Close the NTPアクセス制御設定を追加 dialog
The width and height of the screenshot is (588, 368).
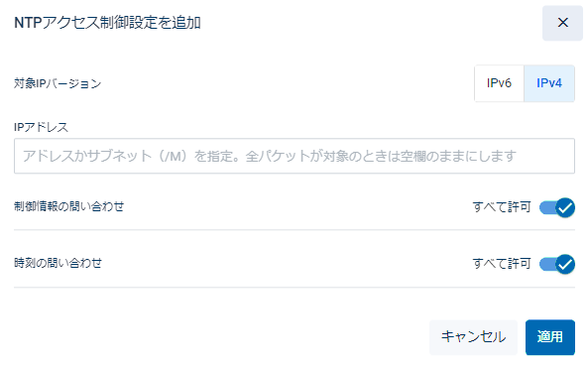click(562, 23)
